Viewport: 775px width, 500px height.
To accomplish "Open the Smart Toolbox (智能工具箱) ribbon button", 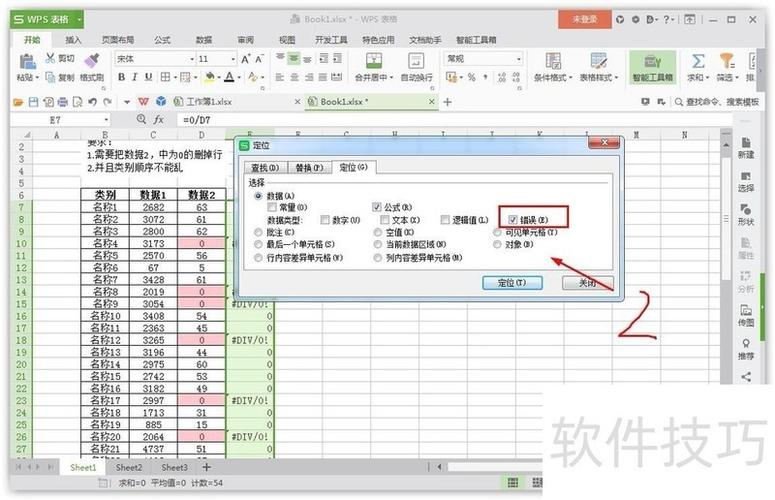I will [x=652, y=67].
